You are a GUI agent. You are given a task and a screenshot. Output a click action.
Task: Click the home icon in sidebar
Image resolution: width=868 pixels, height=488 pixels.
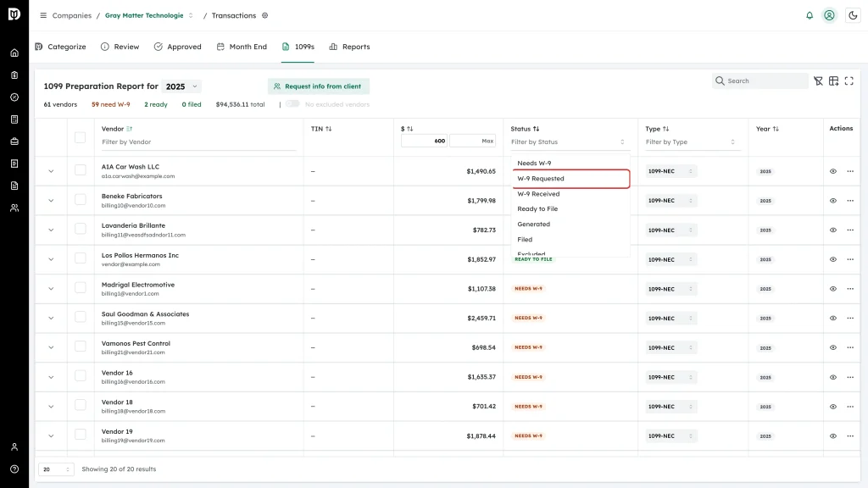(x=14, y=53)
